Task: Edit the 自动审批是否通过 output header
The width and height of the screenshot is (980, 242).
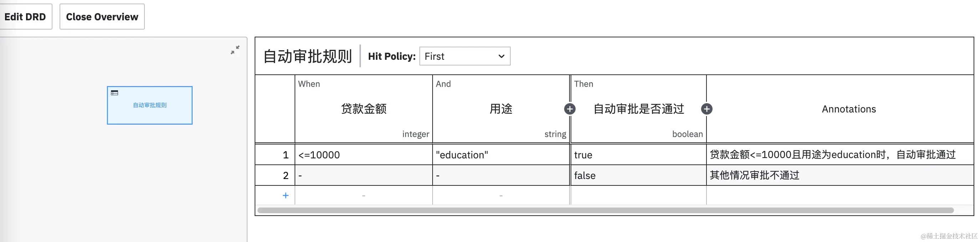Action: (639, 109)
